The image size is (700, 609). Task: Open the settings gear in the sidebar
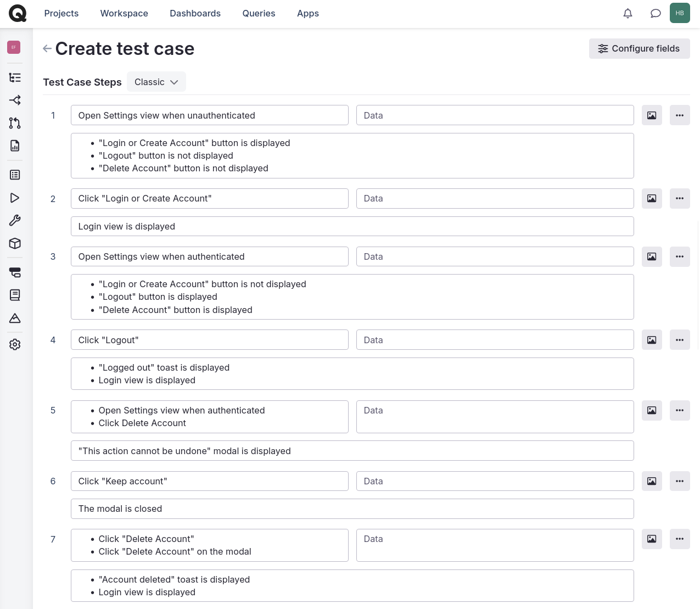click(x=15, y=344)
